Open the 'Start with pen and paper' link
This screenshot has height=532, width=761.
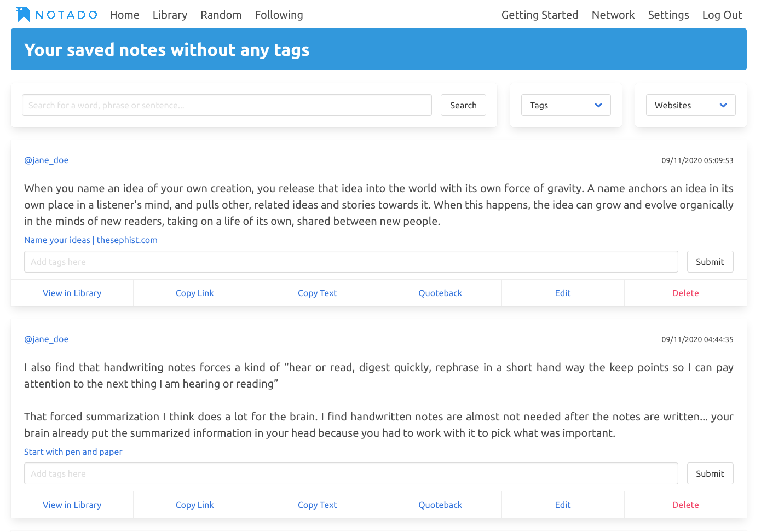[x=73, y=452]
